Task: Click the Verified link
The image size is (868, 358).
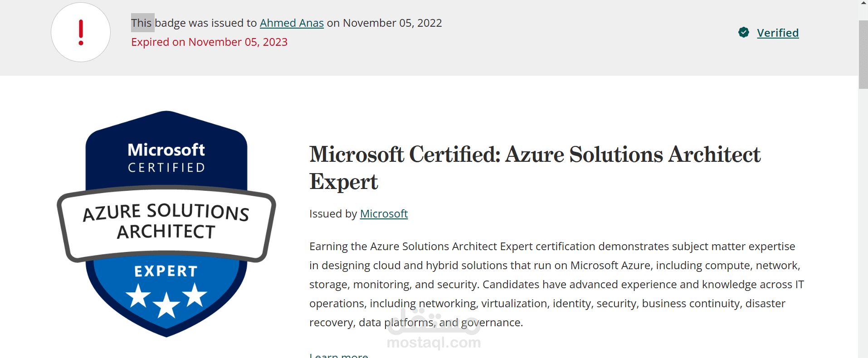Action: 777,32
